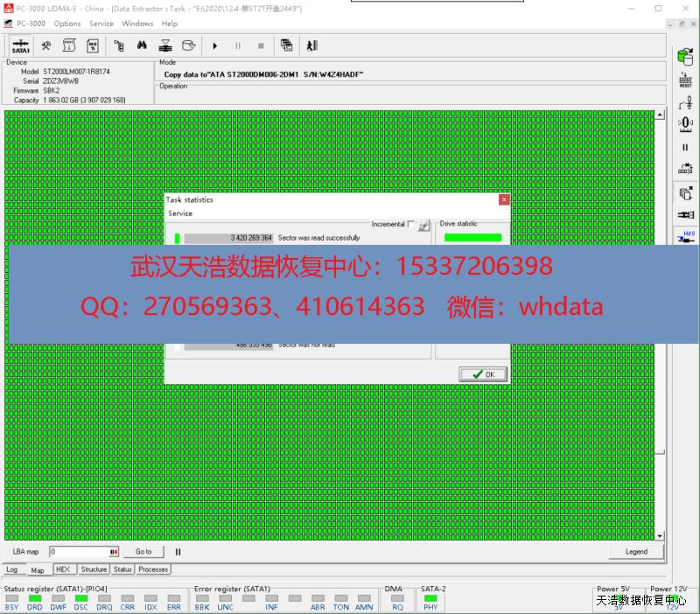
Task: Click the zero position icon in right sidebar
Action: pyautogui.click(x=685, y=124)
